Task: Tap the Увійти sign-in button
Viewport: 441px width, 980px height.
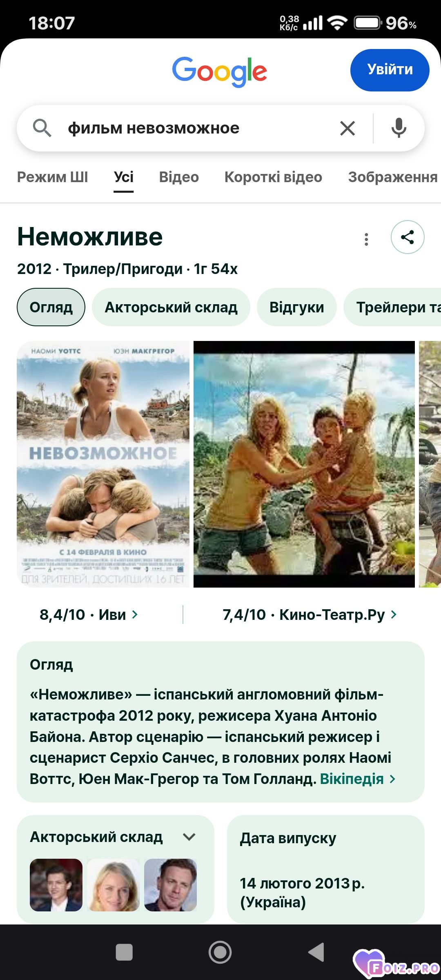Action: click(390, 70)
